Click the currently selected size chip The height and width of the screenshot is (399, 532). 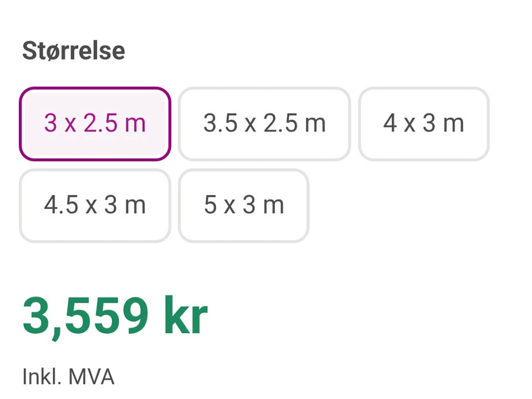95,124
